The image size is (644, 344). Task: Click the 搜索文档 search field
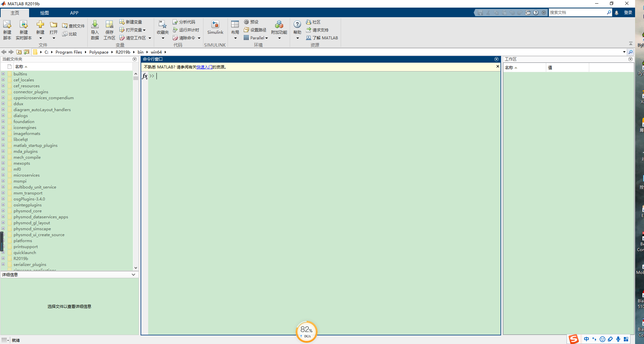(577, 13)
